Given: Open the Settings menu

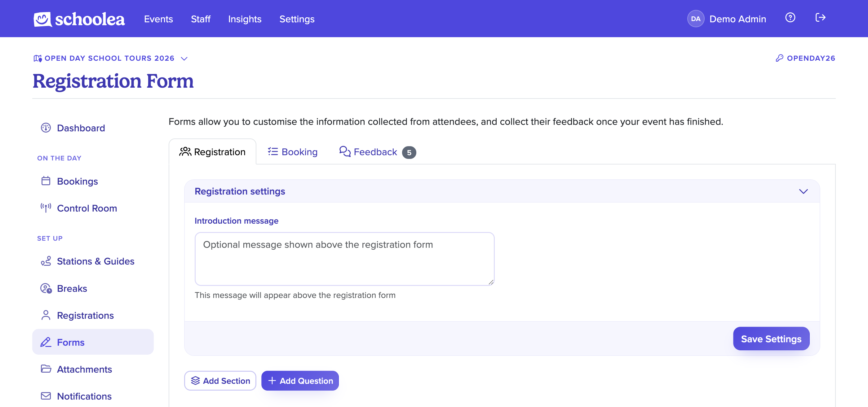Looking at the screenshot, I should [297, 19].
